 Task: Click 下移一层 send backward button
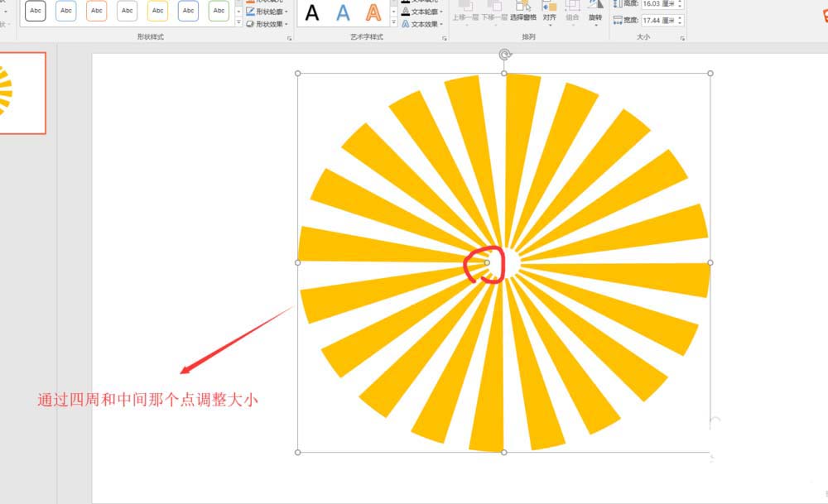pos(494,12)
